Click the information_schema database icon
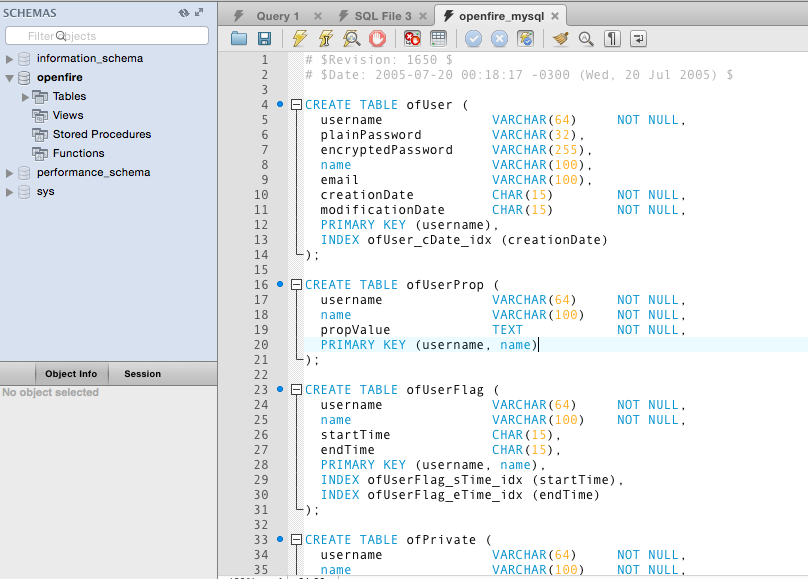The height and width of the screenshot is (579, 808). (x=24, y=59)
